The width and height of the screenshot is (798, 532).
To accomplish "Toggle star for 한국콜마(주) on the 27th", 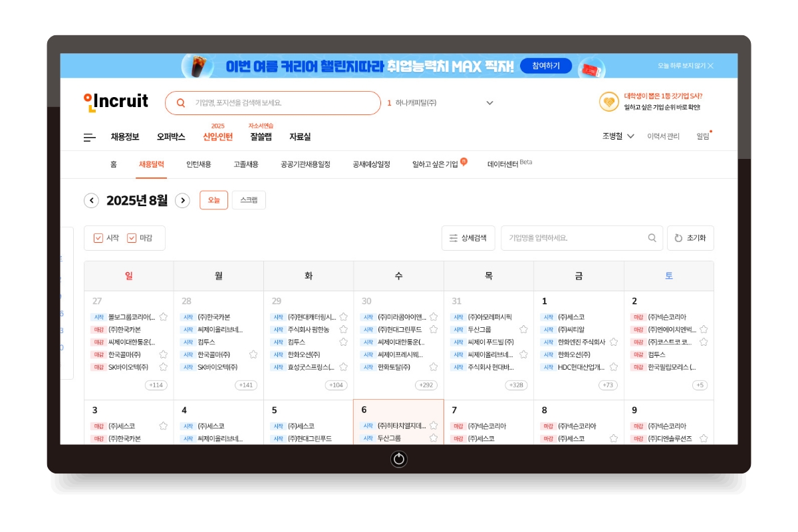I will 164,354.
